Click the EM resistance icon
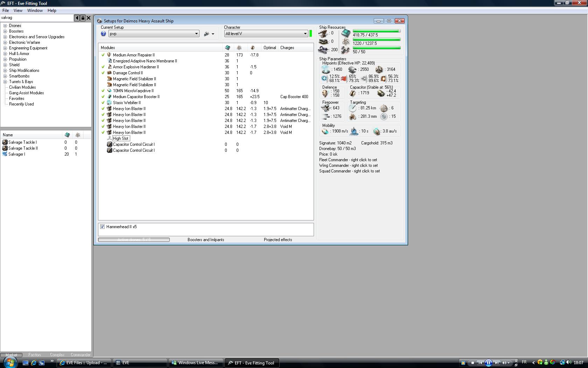Viewport: 588px width, 368px height. click(x=324, y=79)
